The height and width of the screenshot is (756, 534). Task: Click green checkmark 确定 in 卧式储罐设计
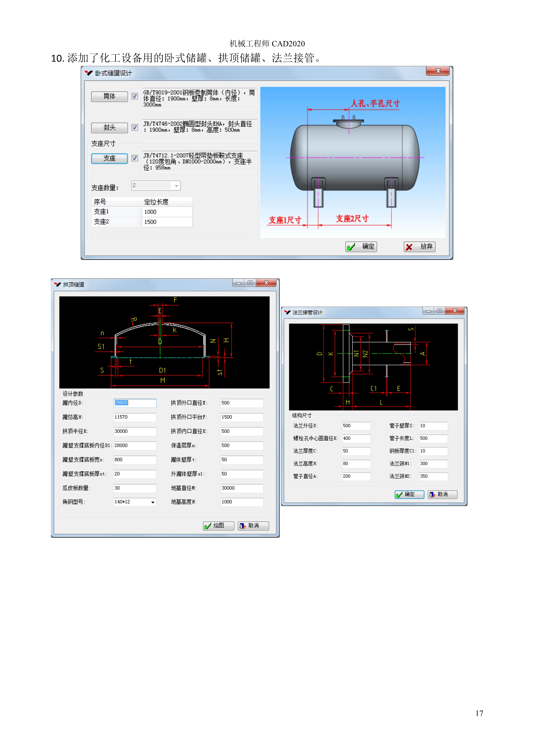pyautogui.click(x=361, y=247)
